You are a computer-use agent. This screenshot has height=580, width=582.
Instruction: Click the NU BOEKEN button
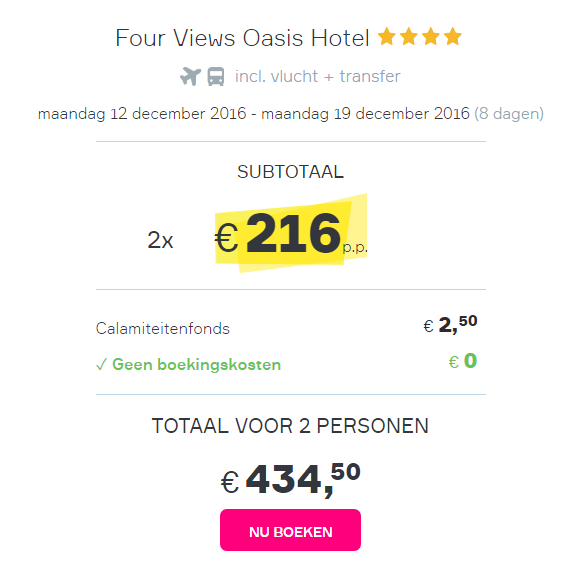click(290, 530)
